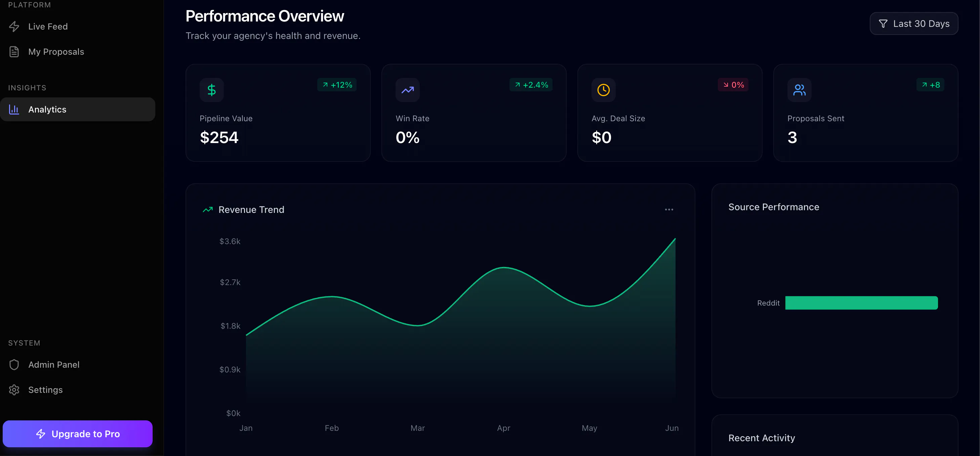Viewport: 980px width, 456px height.
Task: Click the Pipeline Value label
Action: [x=226, y=119]
